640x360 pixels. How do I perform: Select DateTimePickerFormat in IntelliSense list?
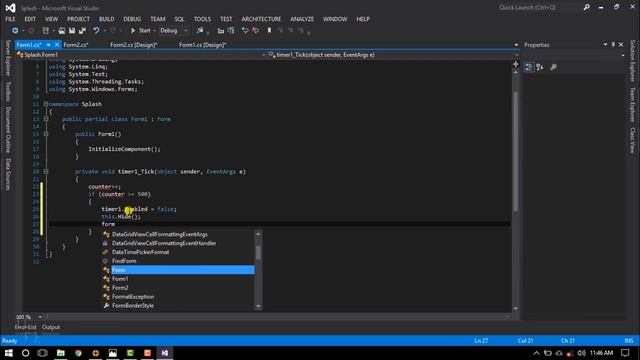pyautogui.click(x=178, y=252)
